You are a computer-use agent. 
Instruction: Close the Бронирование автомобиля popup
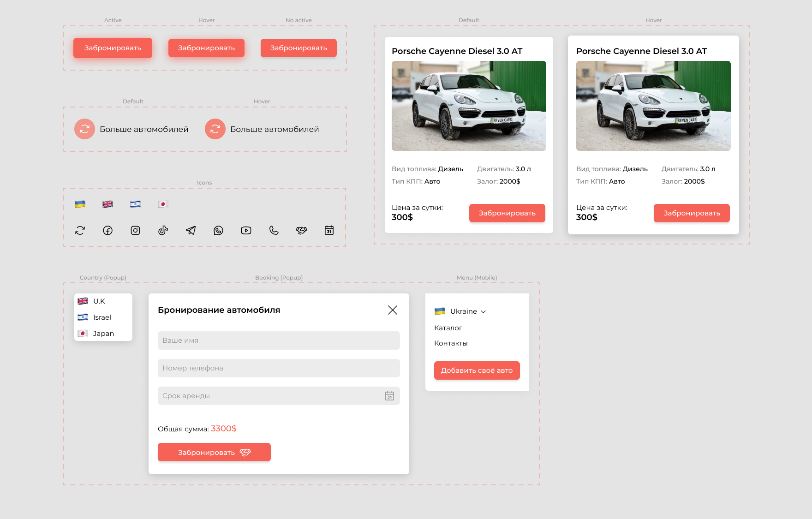pos(393,310)
